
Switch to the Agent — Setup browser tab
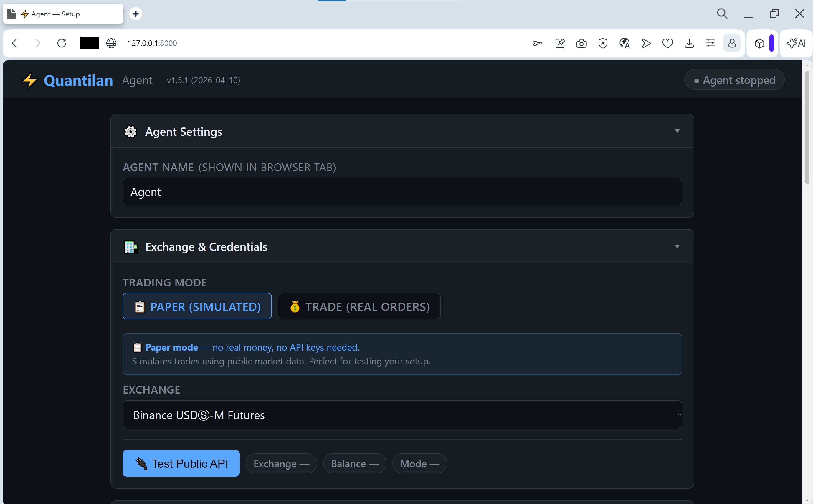62,14
